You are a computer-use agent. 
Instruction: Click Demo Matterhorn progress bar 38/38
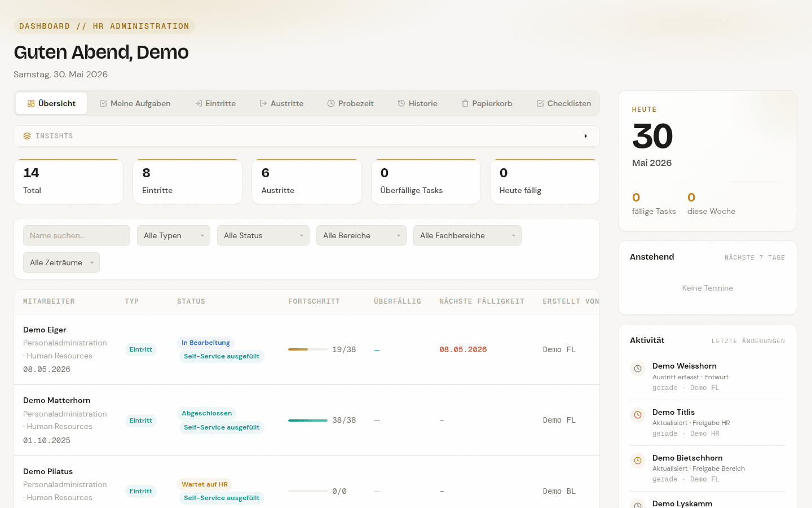[308, 421]
